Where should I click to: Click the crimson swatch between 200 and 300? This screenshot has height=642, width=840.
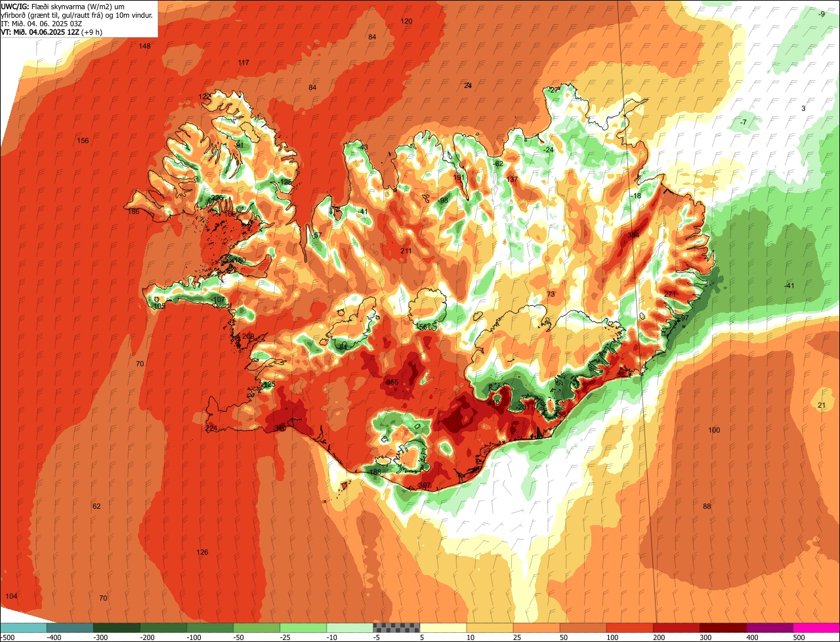[x=677, y=627]
